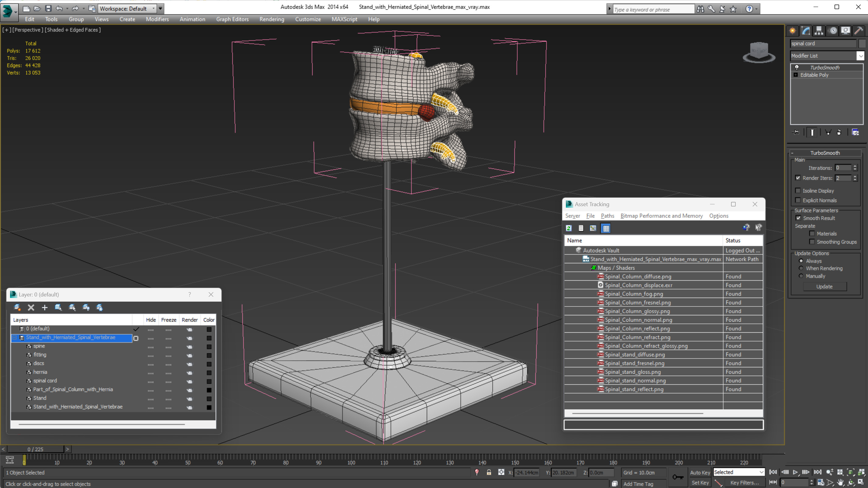Enable Separate by Materials checkbox
The image size is (868, 488).
[812, 234]
